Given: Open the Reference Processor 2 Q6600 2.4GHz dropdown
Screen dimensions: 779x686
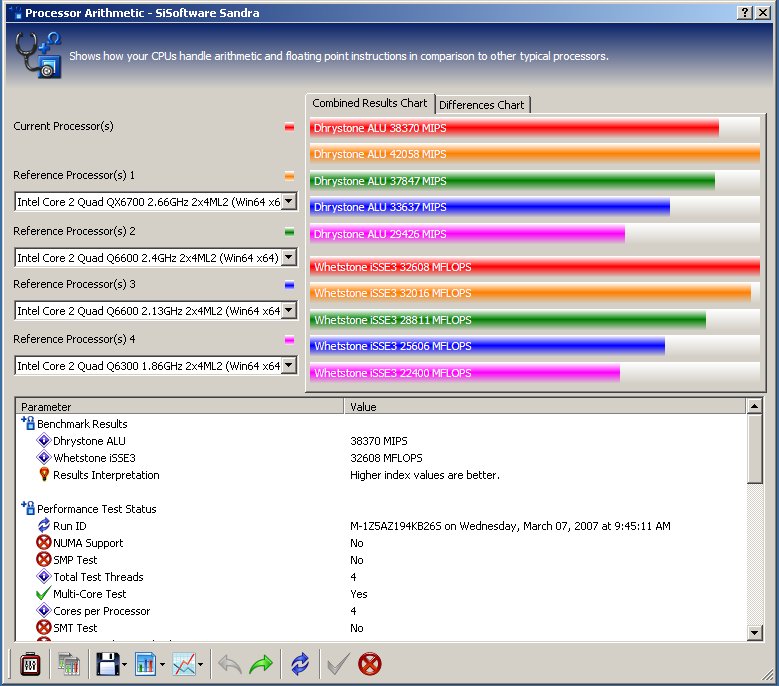Looking at the screenshot, I should pos(289,257).
